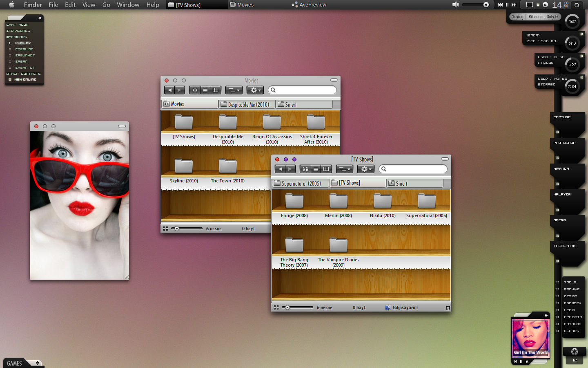Screen dimensions: 588x368
Task: Switch Movies window to list view
Action: [x=205, y=90]
